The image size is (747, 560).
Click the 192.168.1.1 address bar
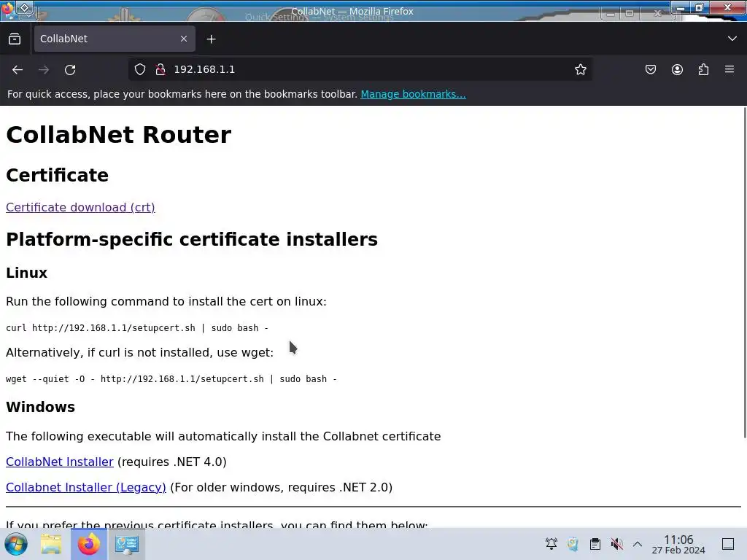360,69
